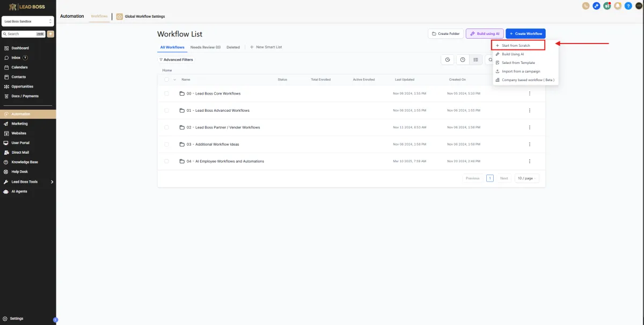Choose Build Using AI in the dropdown menu
The width and height of the screenshot is (644, 325).
pyautogui.click(x=525, y=54)
